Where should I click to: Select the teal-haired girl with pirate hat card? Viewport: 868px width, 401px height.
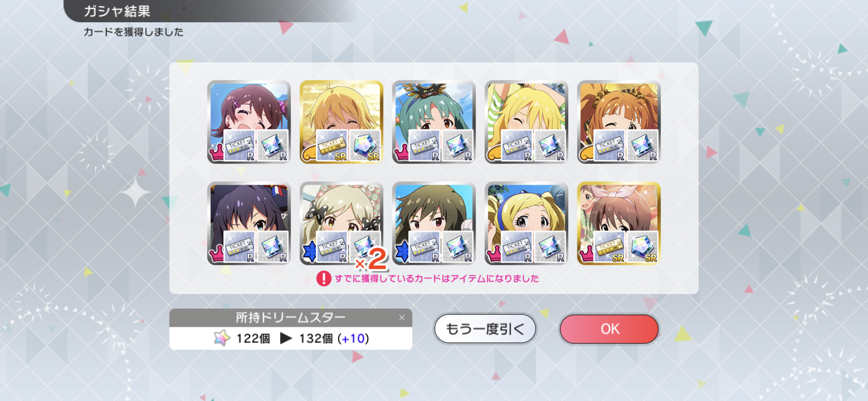coord(434,122)
